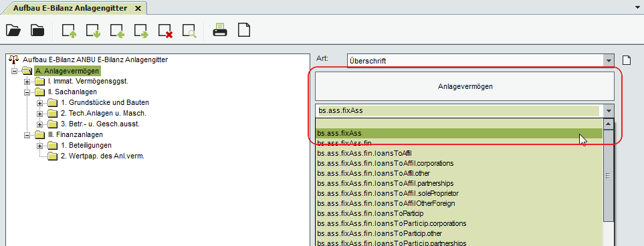Click the closed-folder collapse-all toolbar icon

(37, 30)
